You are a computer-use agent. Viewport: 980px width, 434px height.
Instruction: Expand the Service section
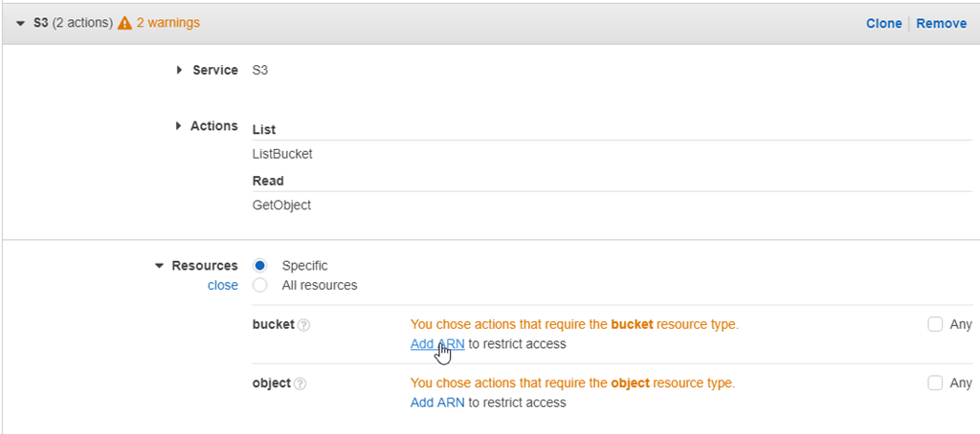(179, 70)
